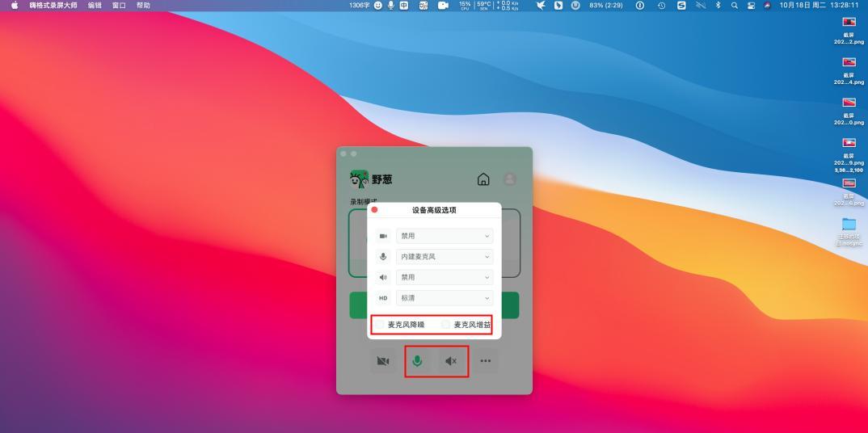Select desktop screenshot file 202...4.png
The height and width of the screenshot is (433, 868).
(x=849, y=71)
